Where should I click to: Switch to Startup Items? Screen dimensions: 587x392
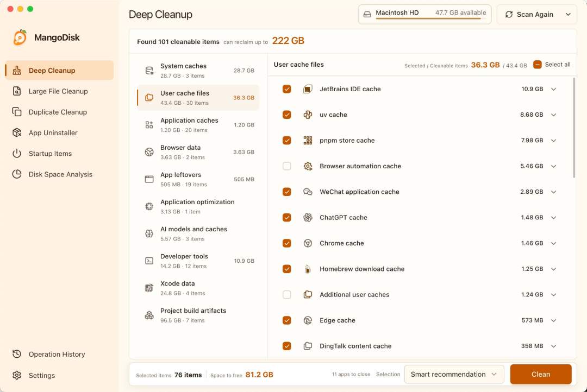(x=60, y=153)
